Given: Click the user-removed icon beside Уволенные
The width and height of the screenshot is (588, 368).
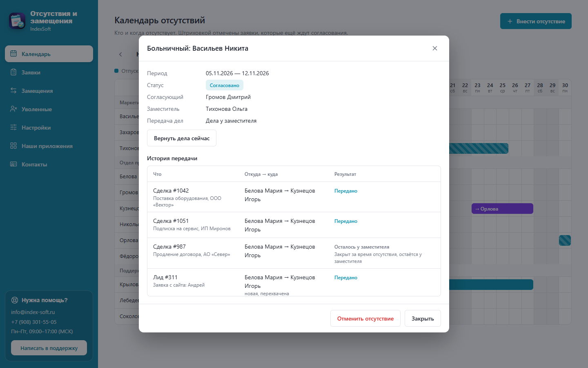Looking at the screenshot, I should click(x=13, y=109).
